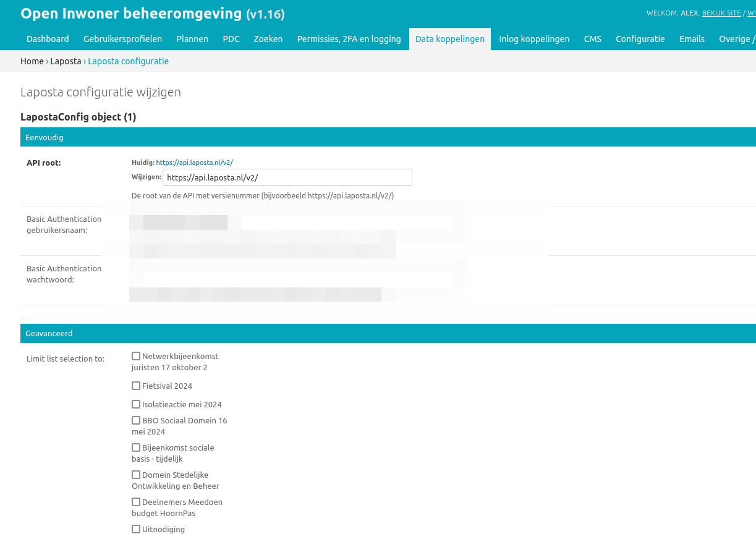Click the API root Wijzigen input field
Image resolution: width=756 pixels, height=534 pixels.
[287, 177]
